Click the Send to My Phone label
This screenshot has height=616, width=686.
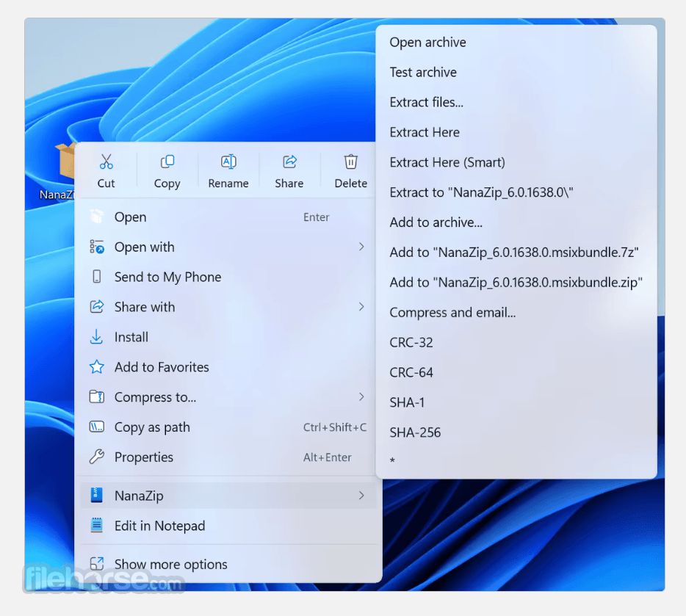tap(168, 278)
